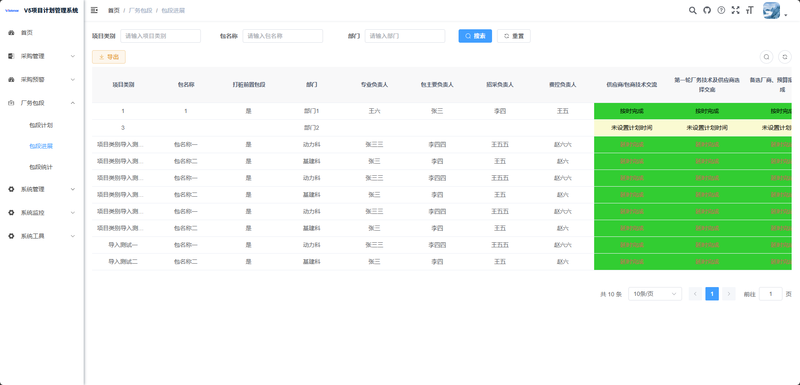Click the 导入测试二 cell
The image size is (800, 385).
123,262
